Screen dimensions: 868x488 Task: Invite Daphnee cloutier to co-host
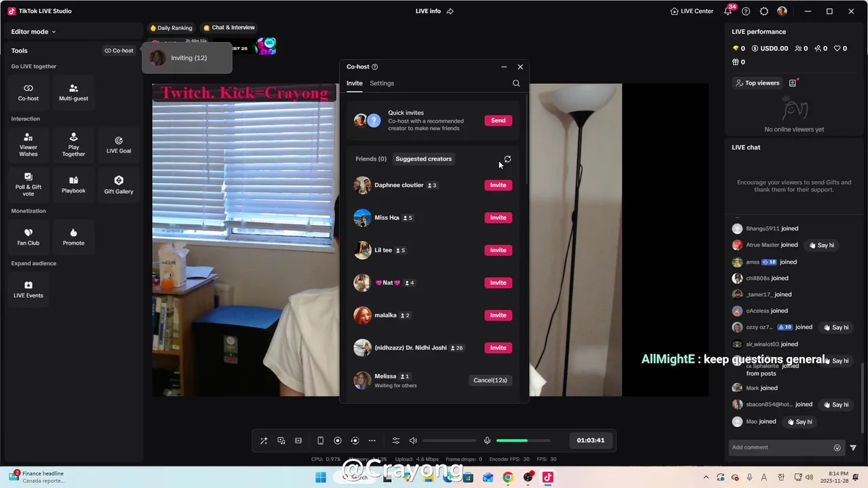click(x=498, y=185)
